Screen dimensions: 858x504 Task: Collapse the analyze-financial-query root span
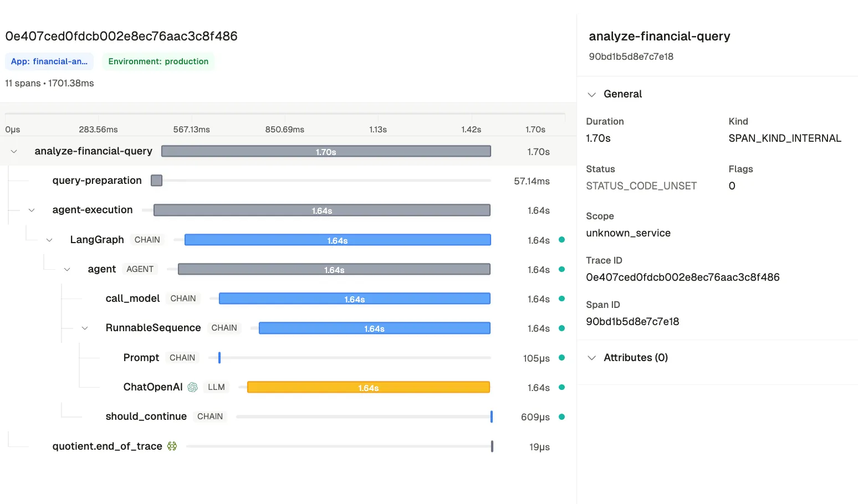tap(14, 151)
